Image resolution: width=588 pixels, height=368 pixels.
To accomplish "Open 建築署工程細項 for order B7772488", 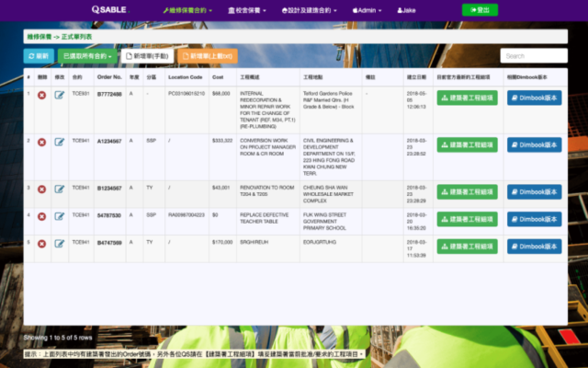I will point(468,98).
